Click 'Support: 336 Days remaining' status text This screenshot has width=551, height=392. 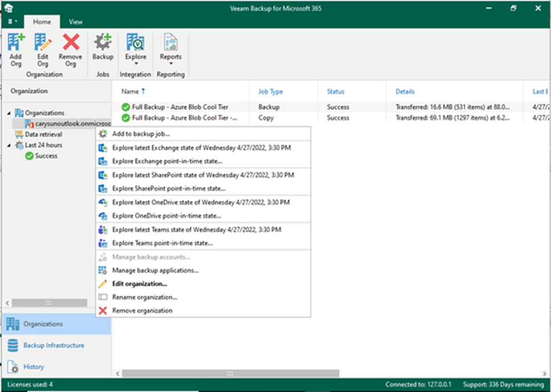tap(503, 384)
